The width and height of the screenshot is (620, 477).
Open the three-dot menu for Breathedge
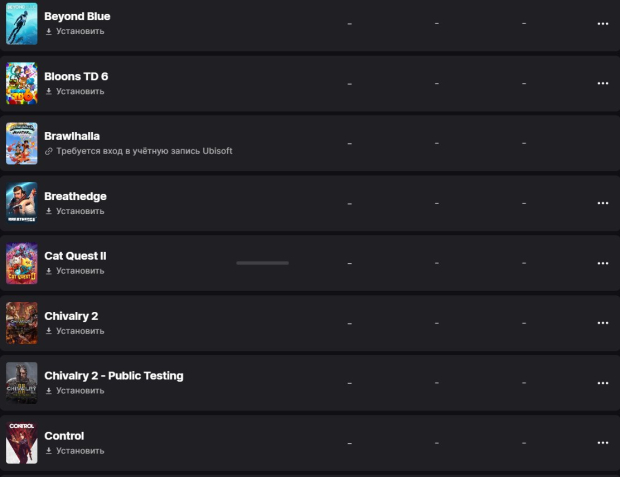pyautogui.click(x=603, y=203)
